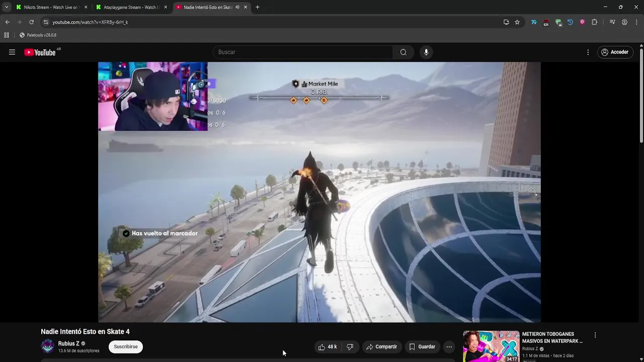Sign in with the Acceder button
Viewport: 644px width, 362px height.
point(615,52)
